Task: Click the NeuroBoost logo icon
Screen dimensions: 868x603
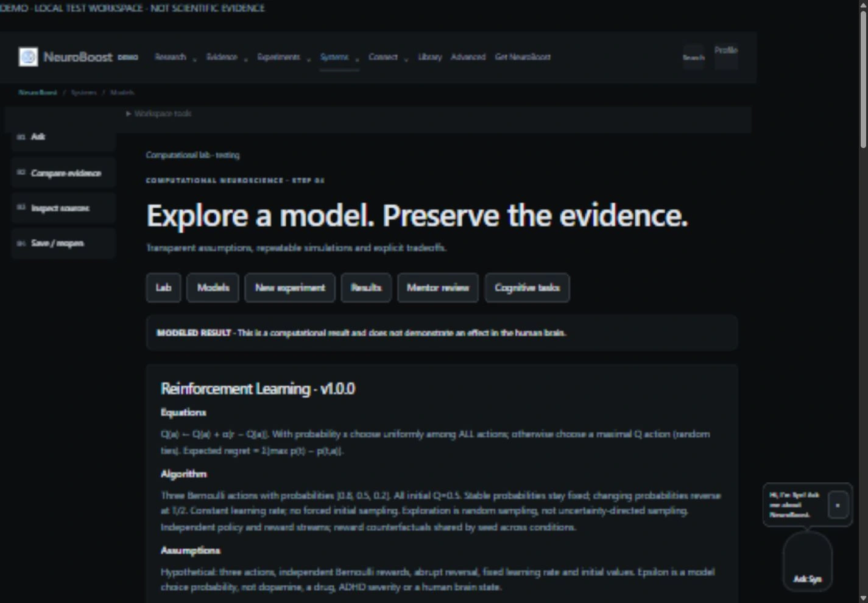Action: click(x=28, y=57)
